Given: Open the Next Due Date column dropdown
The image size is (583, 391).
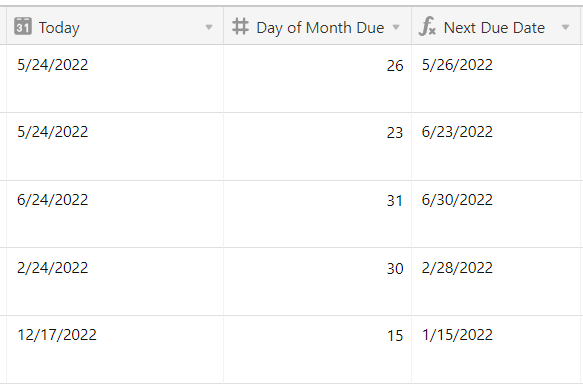Looking at the screenshot, I should tap(566, 27).
